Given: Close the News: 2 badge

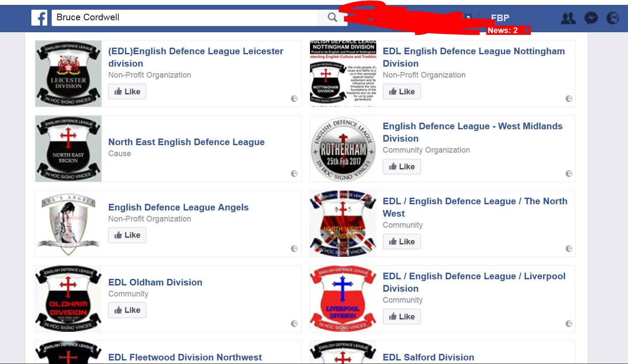Looking at the screenshot, I should pyautogui.click(x=526, y=30).
